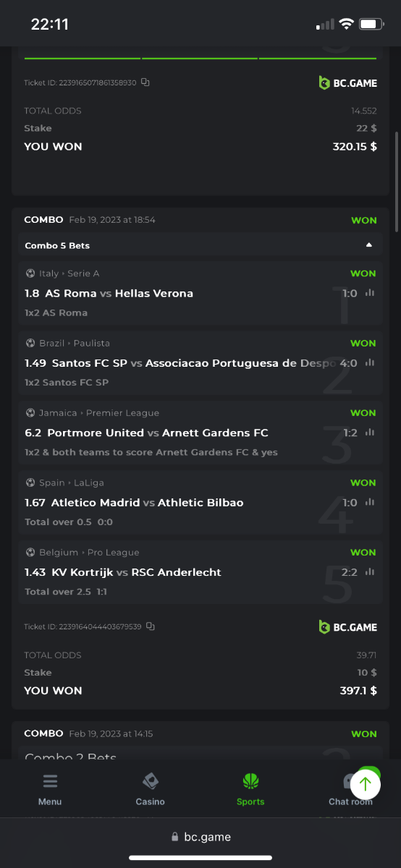Open stats icon for Portmore United match
This screenshot has width=401, height=868.
(370, 433)
